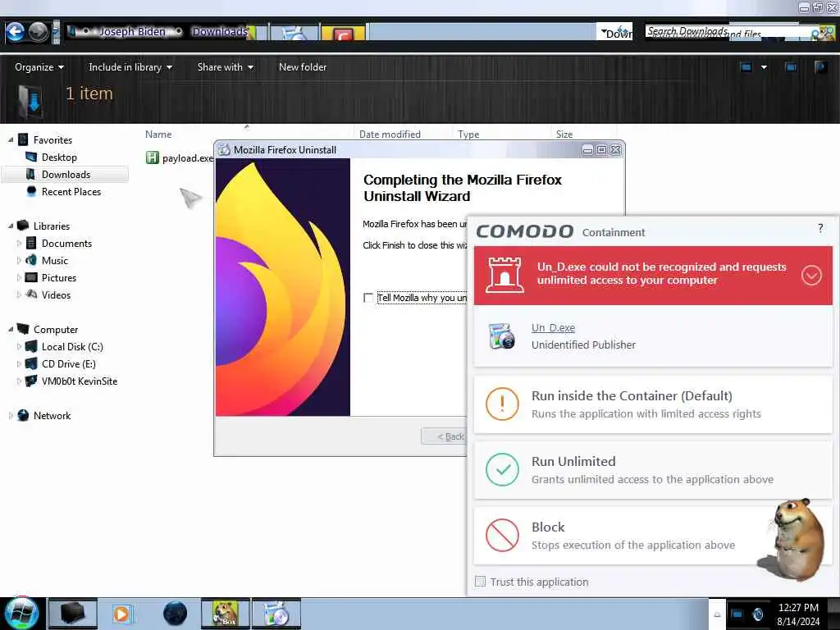This screenshot has height=630, width=840.
Task: Open the Un_D.exe link
Action: click(553, 328)
